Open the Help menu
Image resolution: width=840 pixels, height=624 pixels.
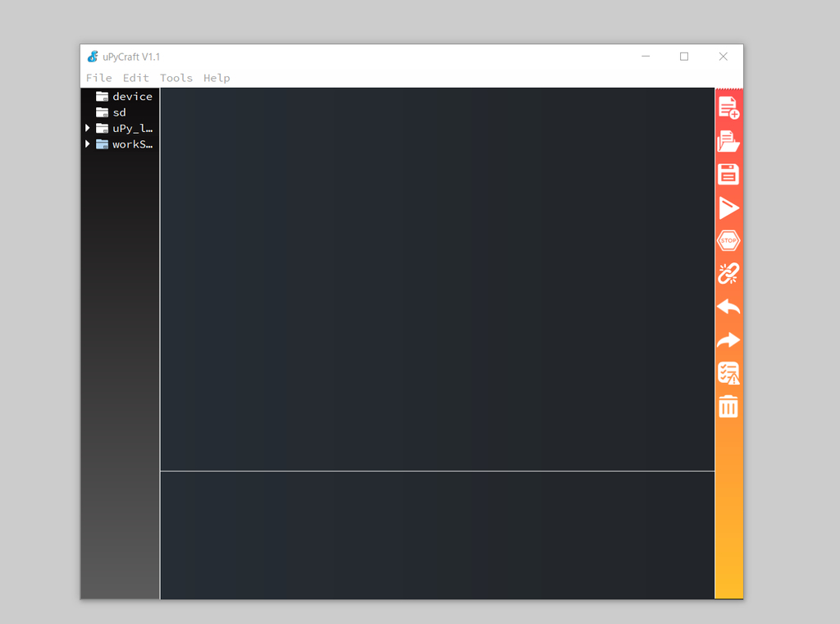217,78
